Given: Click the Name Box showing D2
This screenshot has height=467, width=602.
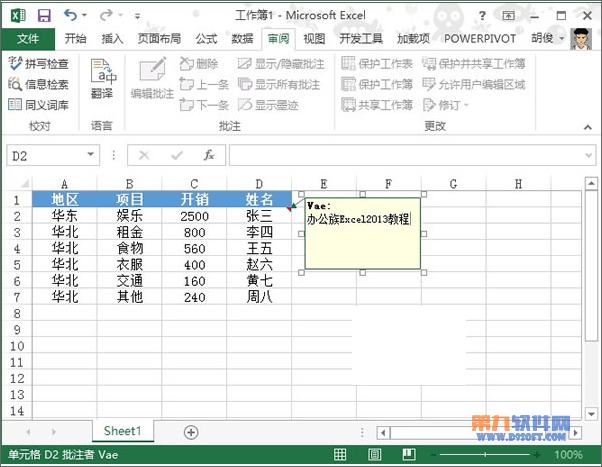Looking at the screenshot, I should click(46, 155).
